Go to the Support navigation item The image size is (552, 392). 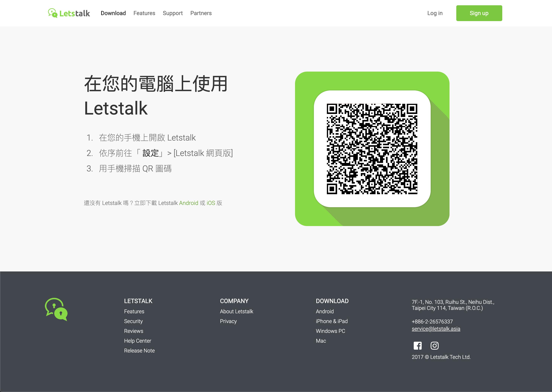click(173, 13)
